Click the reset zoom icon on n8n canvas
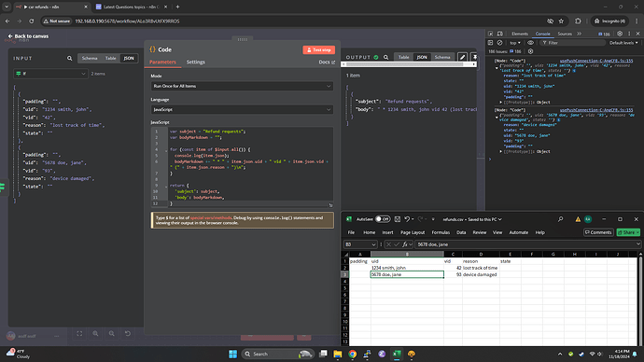The image size is (644, 362). [x=128, y=334]
